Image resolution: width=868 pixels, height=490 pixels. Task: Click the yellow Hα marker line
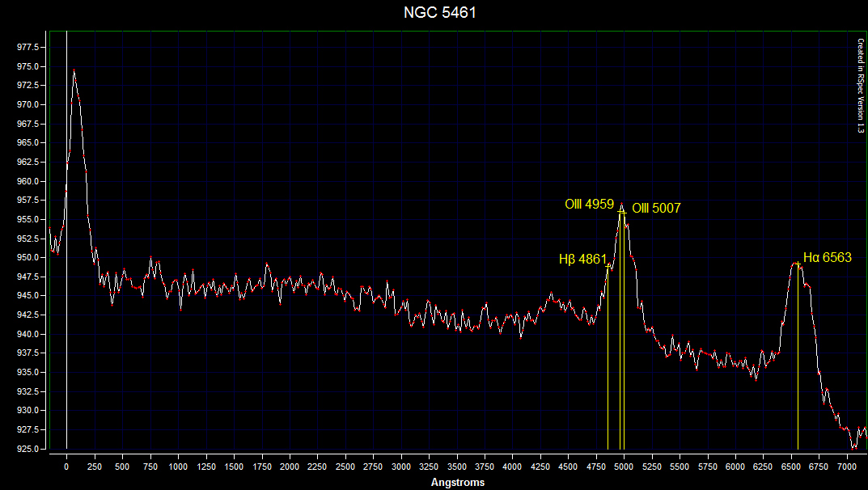[x=798, y=364]
